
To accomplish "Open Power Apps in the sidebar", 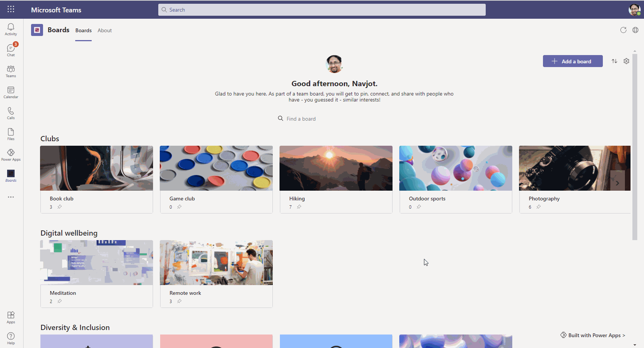I will pyautogui.click(x=11, y=155).
